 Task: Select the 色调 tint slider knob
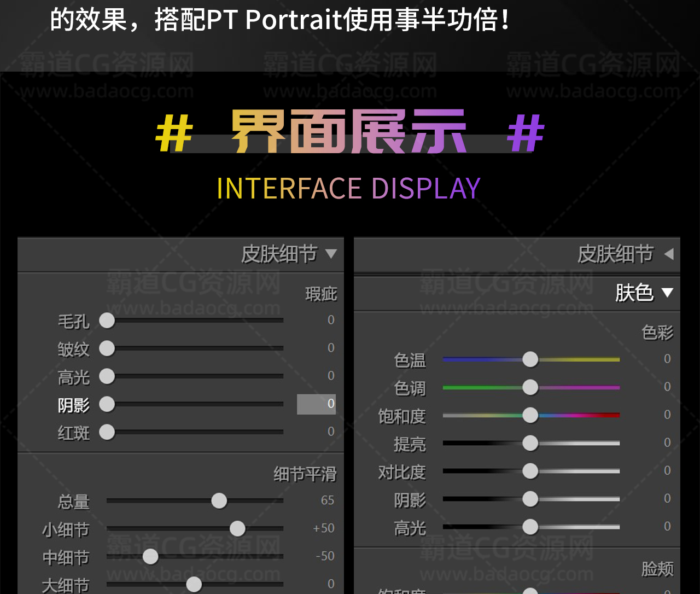pos(530,387)
